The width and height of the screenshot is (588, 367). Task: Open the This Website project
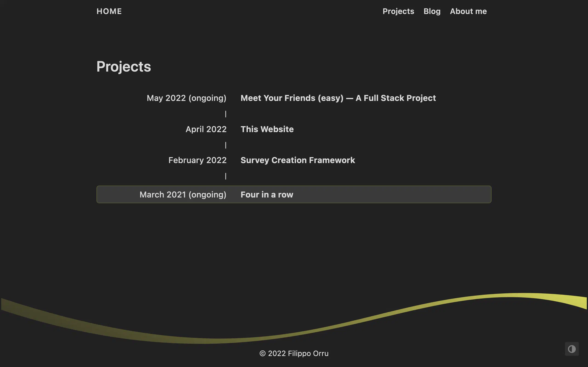pyautogui.click(x=267, y=129)
